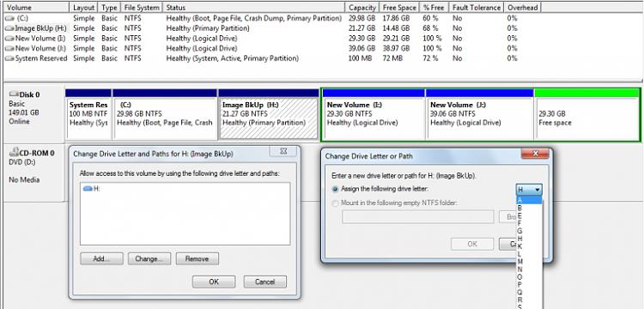Sort by the Layout column header
Screen dimensions: 644x309
click(83, 8)
